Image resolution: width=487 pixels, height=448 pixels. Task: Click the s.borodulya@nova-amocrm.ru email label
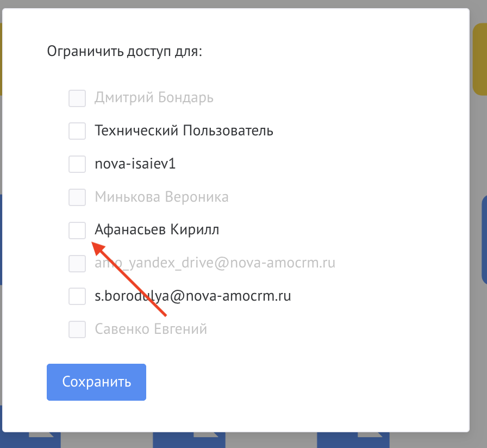tap(193, 296)
